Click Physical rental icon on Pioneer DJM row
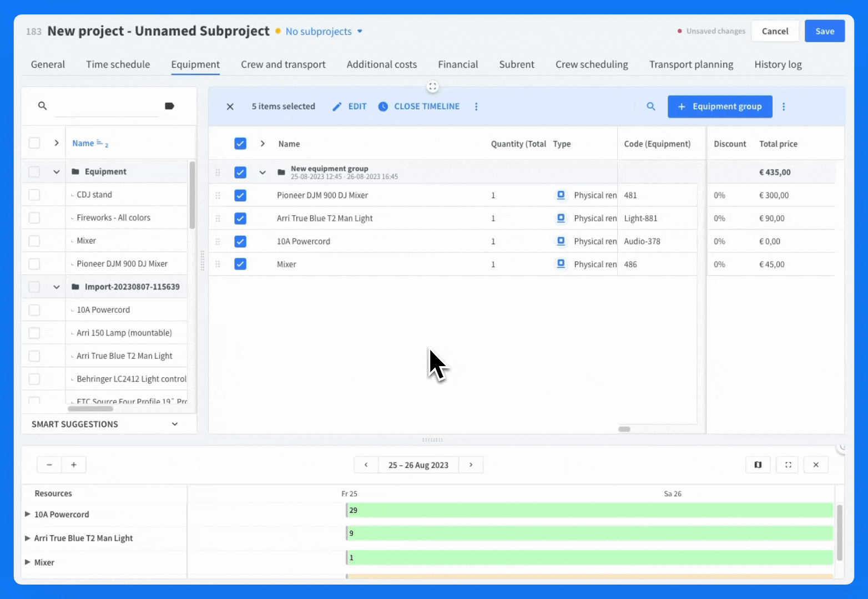Viewport: 868px width, 599px height. pyautogui.click(x=561, y=195)
